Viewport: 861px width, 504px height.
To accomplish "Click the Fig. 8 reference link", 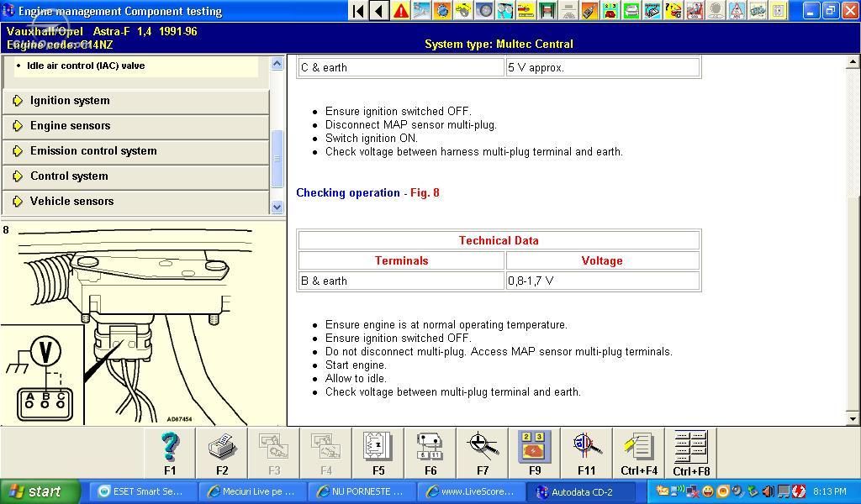I will [425, 193].
